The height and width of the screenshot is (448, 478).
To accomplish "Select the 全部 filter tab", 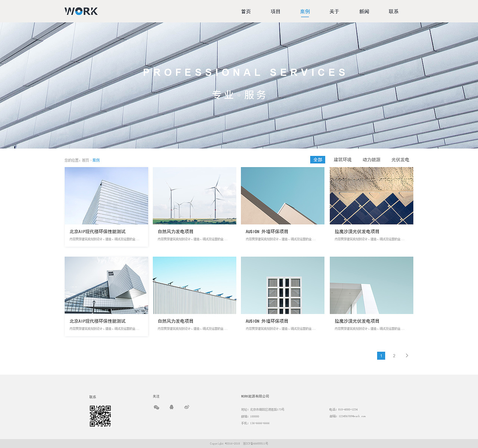I will point(318,160).
